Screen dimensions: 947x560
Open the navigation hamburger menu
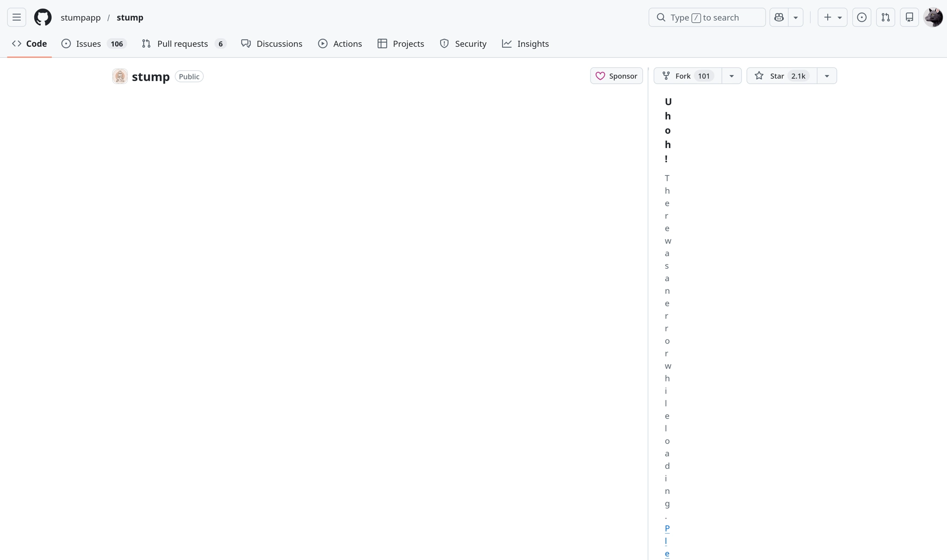(16, 17)
